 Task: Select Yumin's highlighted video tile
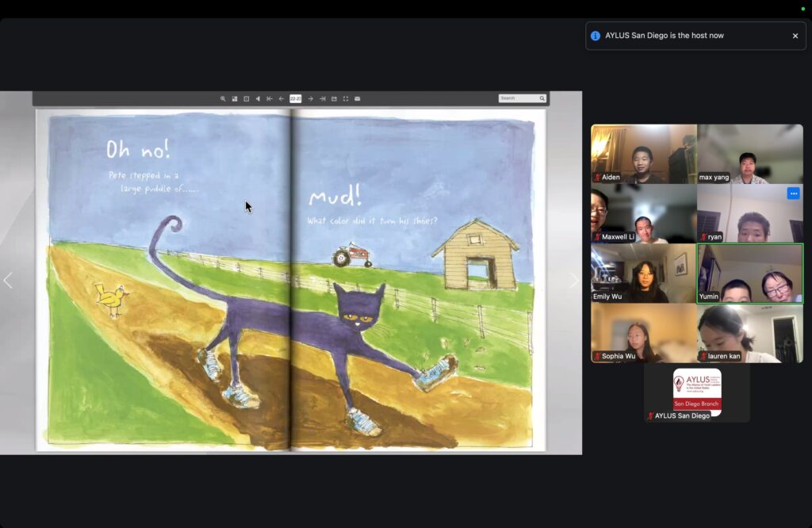(749, 274)
